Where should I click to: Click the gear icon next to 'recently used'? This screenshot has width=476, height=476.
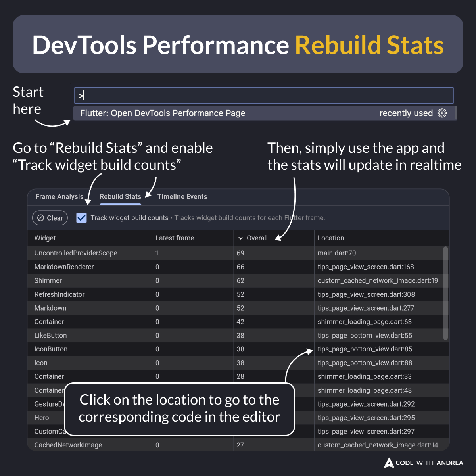coord(442,113)
